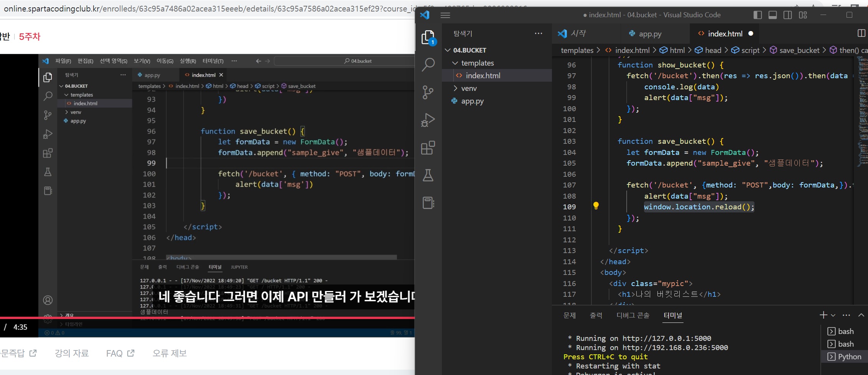The height and width of the screenshot is (375, 868).
Task: Open Customize Layout icon in VS Code title bar
Action: click(803, 15)
